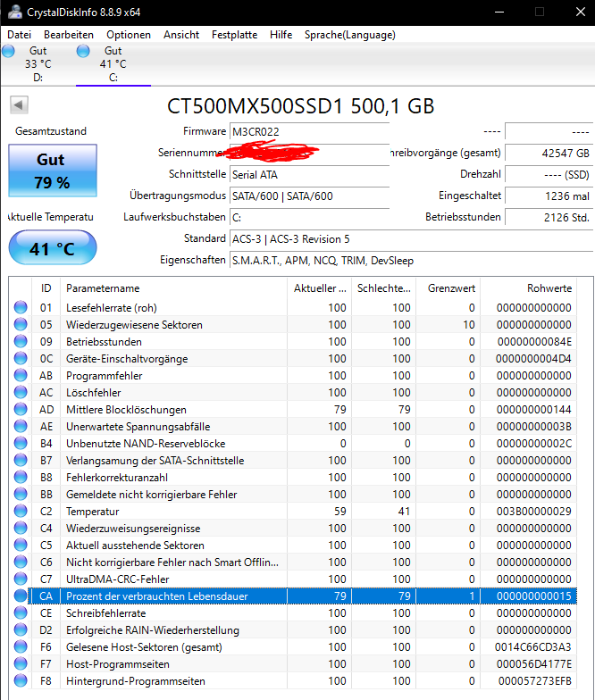Open the Bearbeiten menu
Viewport: 595px width, 700px height.
(69, 35)
